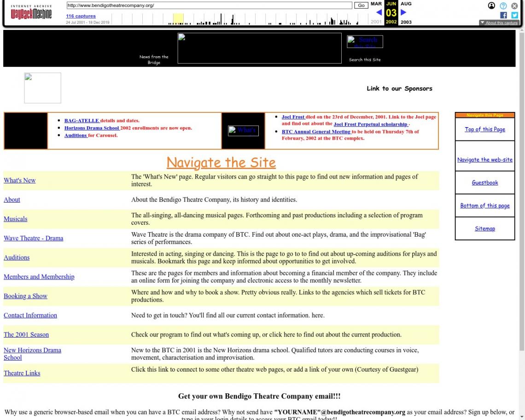Open Guestbook from sidebar
This screenshot has width=525, height=420.
tap(485, 182)
